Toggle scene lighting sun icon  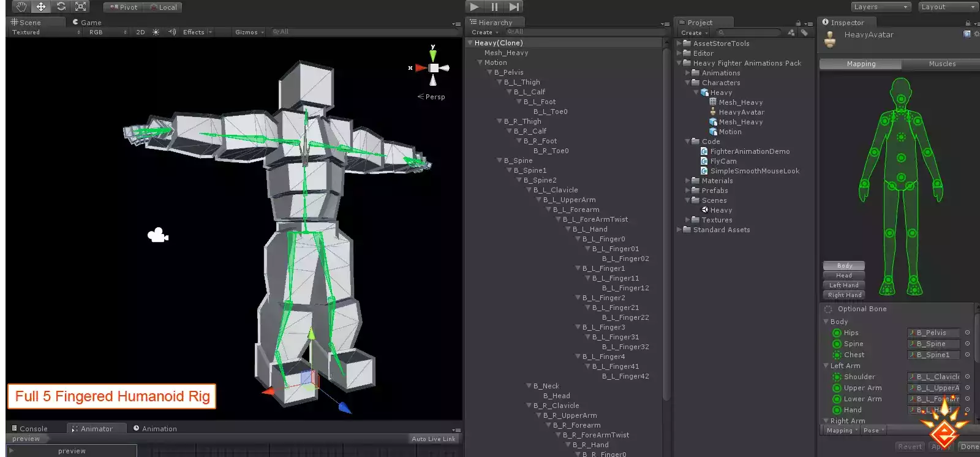156,32
